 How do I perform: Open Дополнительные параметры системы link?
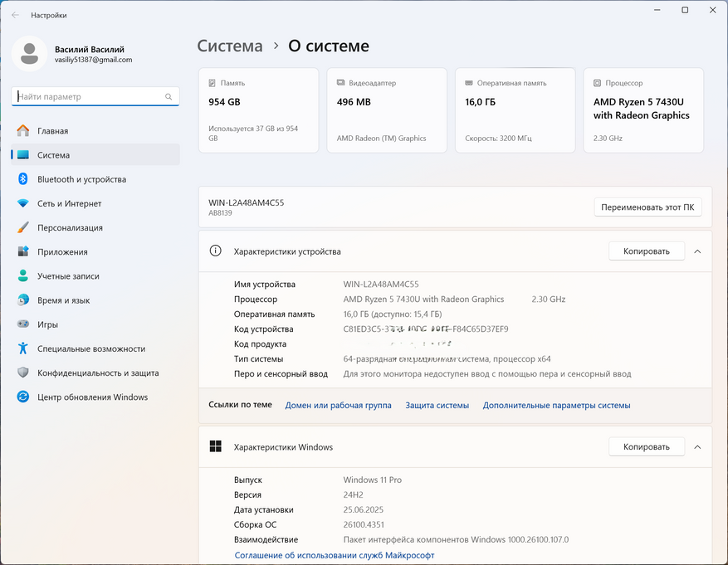click(556, 406)
